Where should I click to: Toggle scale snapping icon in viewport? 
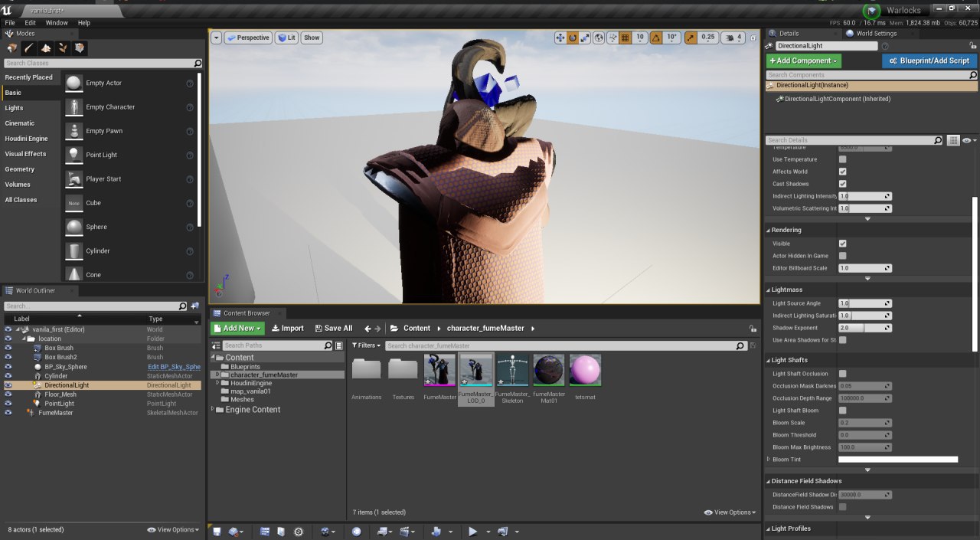[x=691, y=38]
